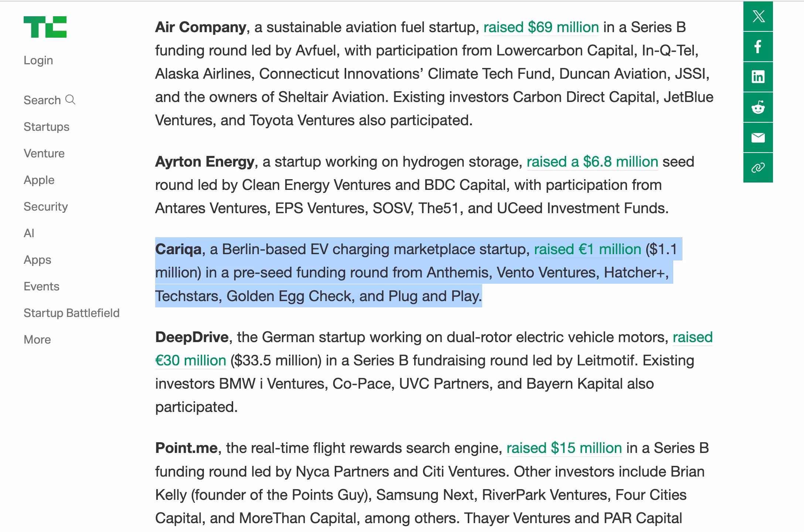Open the Login link

click(x=38, y=60)
